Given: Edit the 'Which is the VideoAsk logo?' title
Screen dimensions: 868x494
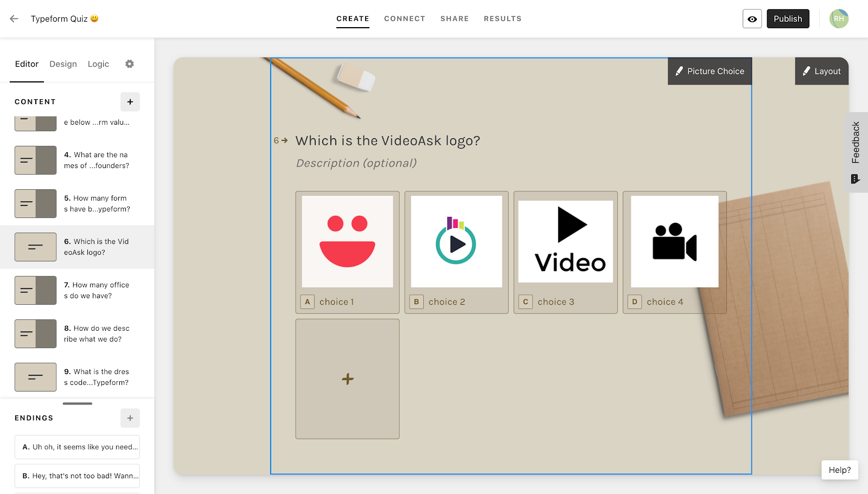Looking at the screenshot, I should click(388, 141).
